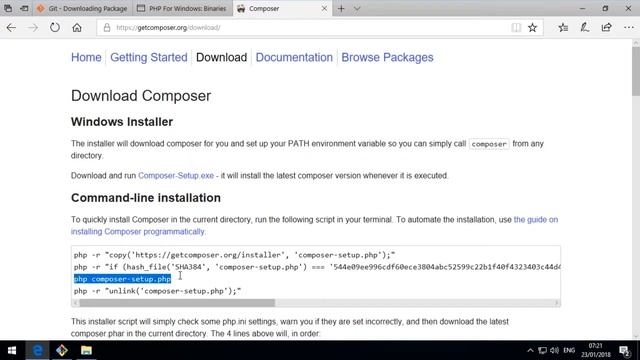The image size is (640, 360).
Task: Click the highlighted php composer-setup.php line
Action: pyautogui.click(x=122, y=279)
